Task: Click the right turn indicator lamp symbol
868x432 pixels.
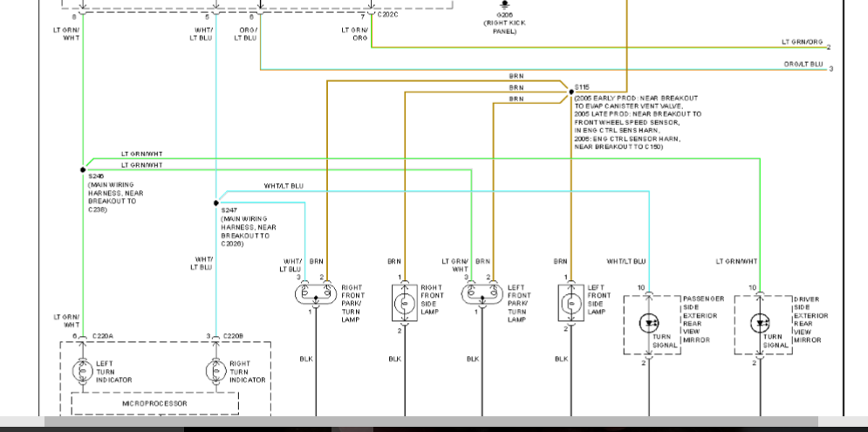Action: click(215, 371)
